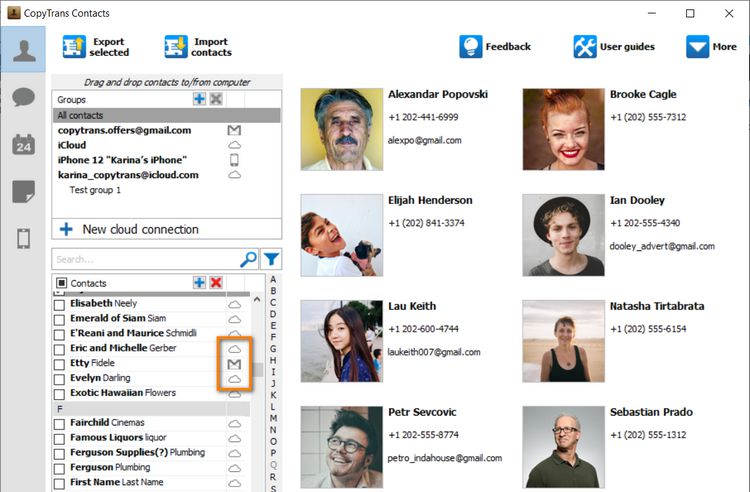Select the copytrans.offers@gmail.com account
The height and width of the screenshot is (492, 750).
click(x=124, y=130)
